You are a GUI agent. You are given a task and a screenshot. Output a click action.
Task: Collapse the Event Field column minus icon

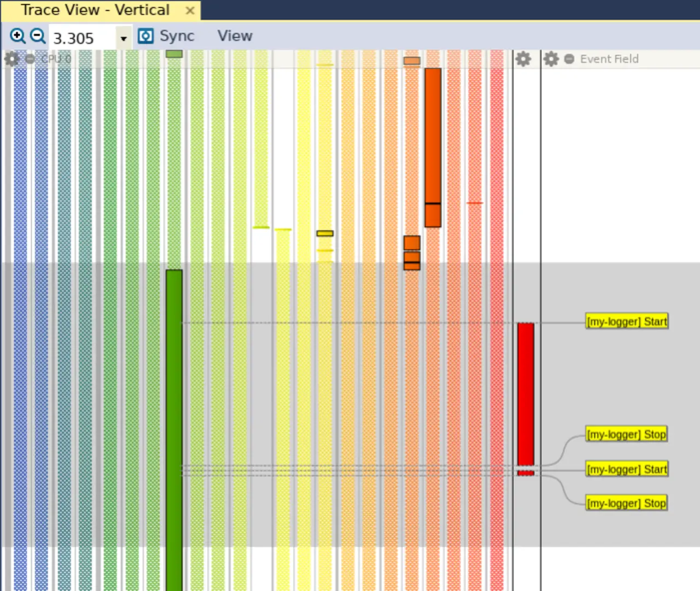[569, 58]
